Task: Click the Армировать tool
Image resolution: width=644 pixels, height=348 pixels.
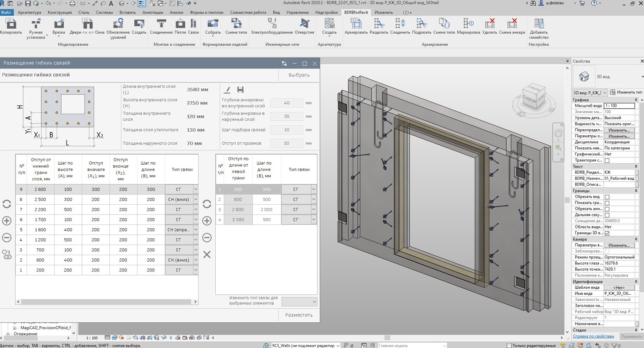Action: click(356, 26)
